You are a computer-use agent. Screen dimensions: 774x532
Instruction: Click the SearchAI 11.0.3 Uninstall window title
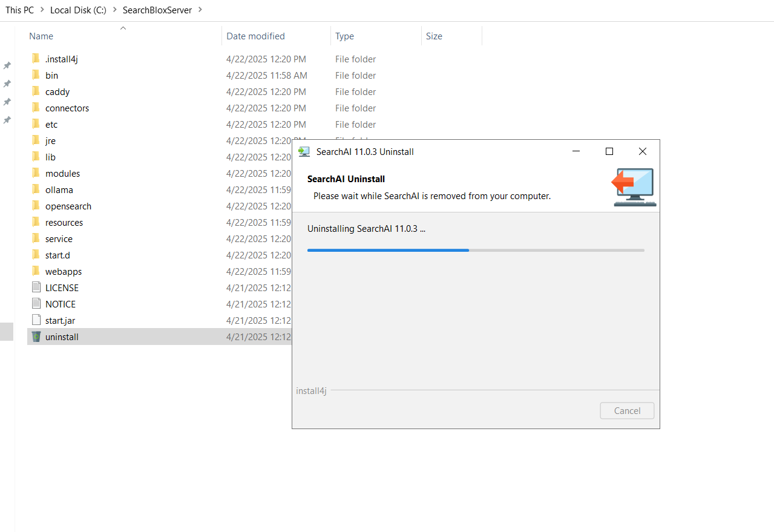click(x=365, y=151)
